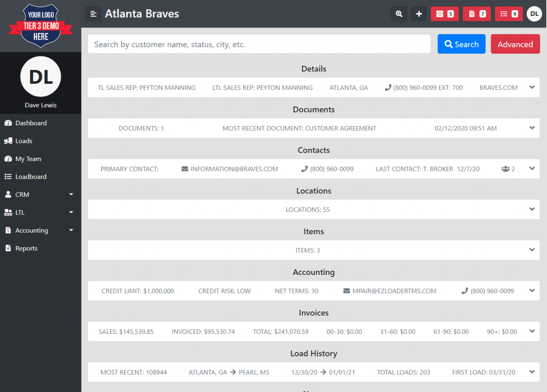Click the blue Search button

pyautogui.click(x=462, y=44)
